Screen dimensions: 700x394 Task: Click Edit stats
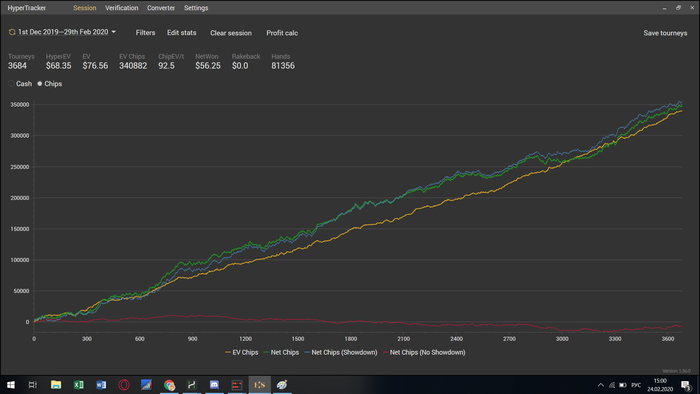coord(181,33)
